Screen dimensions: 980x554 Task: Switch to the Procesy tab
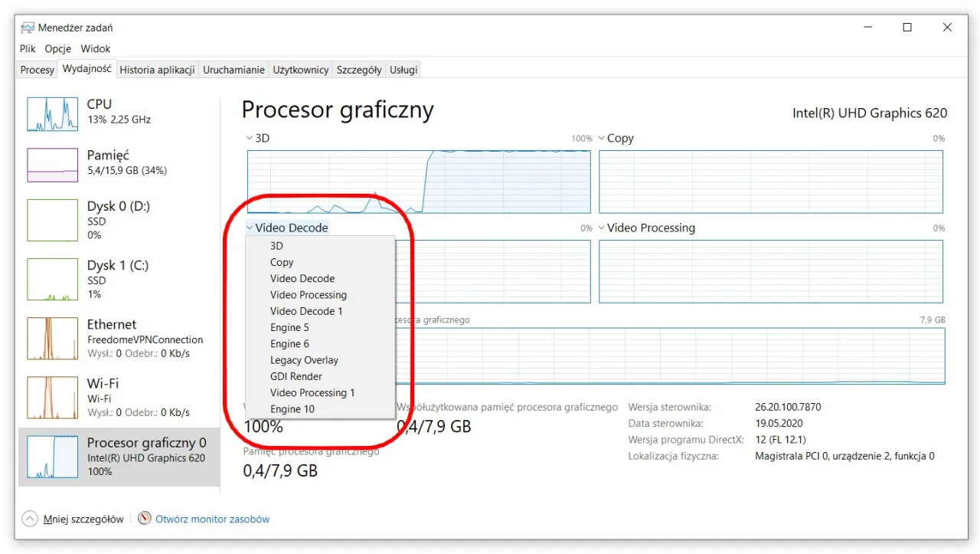pyautogui.click(x=37, y=69)
